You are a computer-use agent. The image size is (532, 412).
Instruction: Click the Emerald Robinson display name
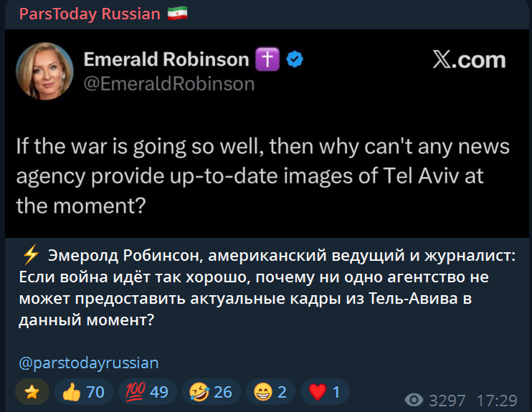(166, 60)
